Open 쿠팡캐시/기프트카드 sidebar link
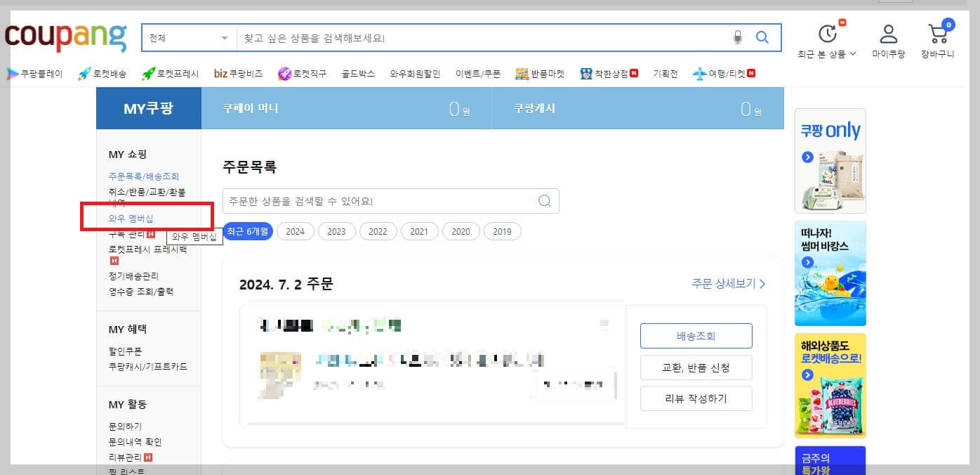This screenshot has height=475, width=980. coord(148,367)
